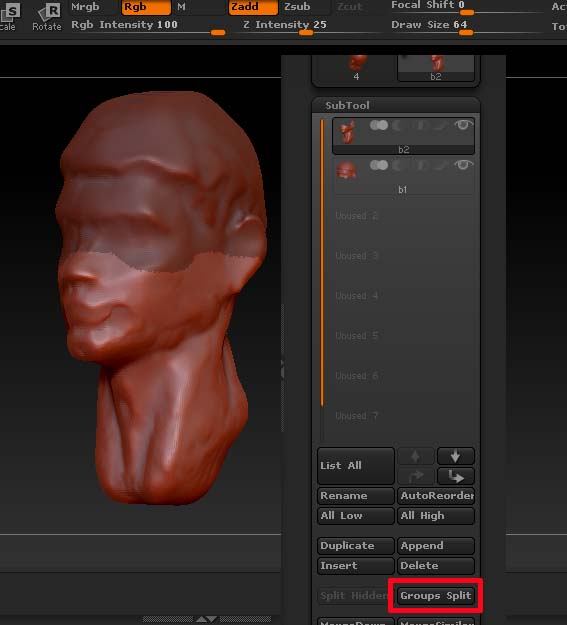
Task: Click the b2 subtool thumbnail
Action: [x=347, y=132]
